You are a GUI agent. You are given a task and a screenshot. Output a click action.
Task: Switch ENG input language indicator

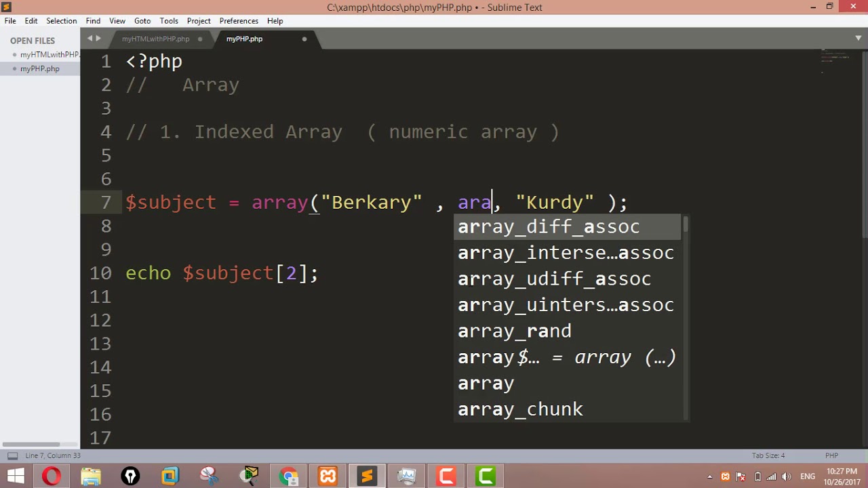(x=808, y=476)
